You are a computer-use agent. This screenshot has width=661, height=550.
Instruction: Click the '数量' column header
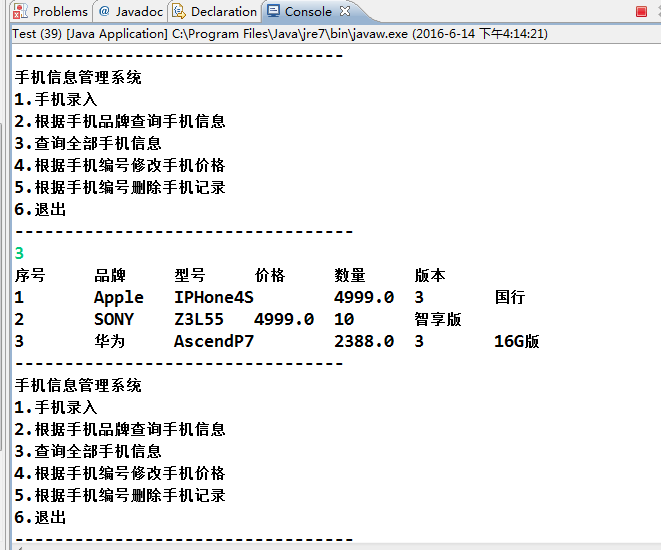click(350, 275)
